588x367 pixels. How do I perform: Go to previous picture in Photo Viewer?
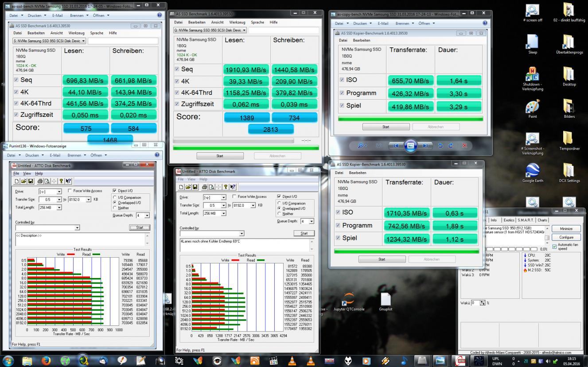coord(396,145)
